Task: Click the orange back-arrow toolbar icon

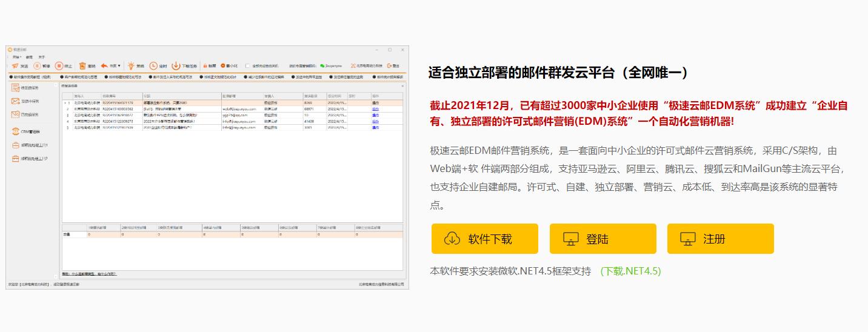Action: coord(104,65)
